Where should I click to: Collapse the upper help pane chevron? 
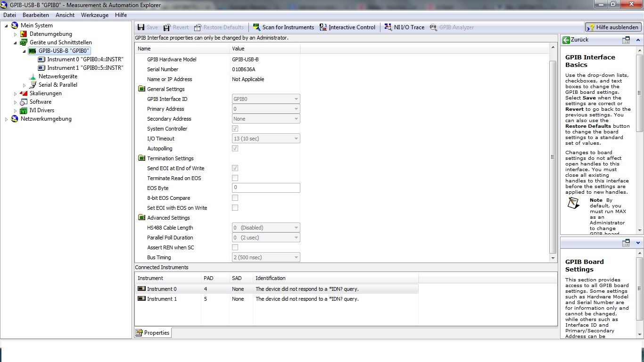638,40
